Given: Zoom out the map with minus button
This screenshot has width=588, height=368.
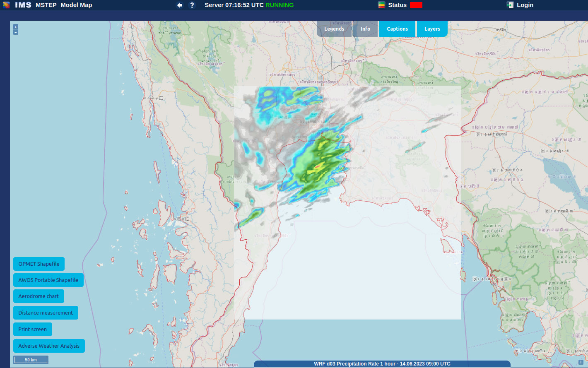Looking at the screenshot, I should 16,32.
